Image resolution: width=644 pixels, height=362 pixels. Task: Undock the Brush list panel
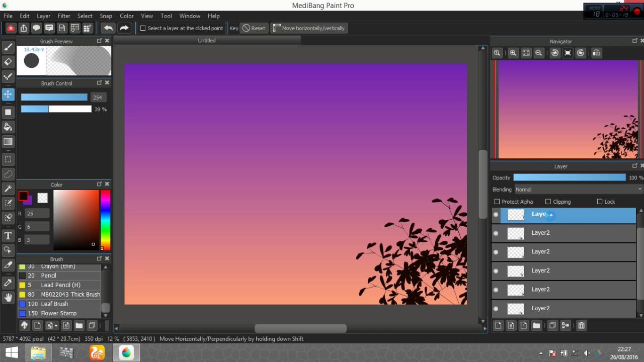pyautogui.click(x=99, y=258)
